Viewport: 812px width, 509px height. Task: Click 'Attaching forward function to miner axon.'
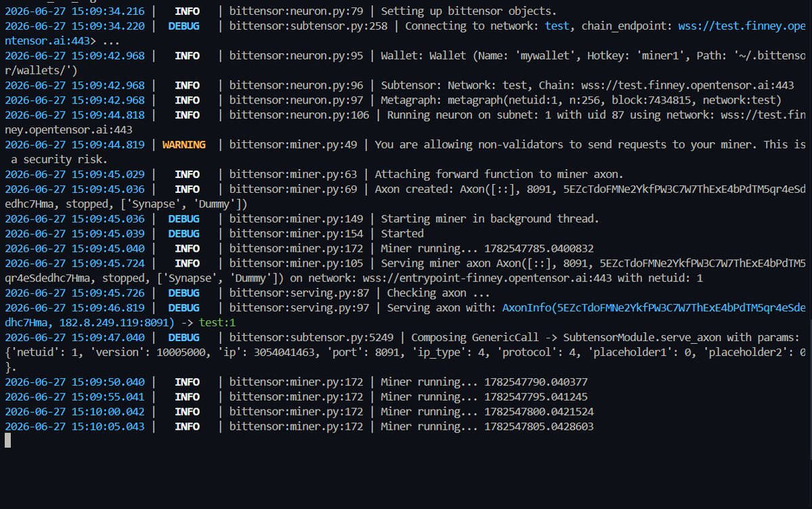point(499,175)
